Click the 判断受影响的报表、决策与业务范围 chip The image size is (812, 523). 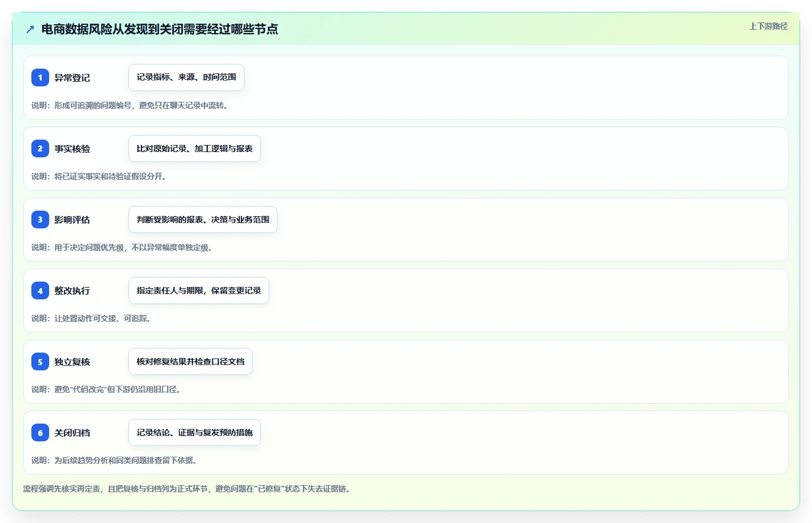click(x=203, y=219)
